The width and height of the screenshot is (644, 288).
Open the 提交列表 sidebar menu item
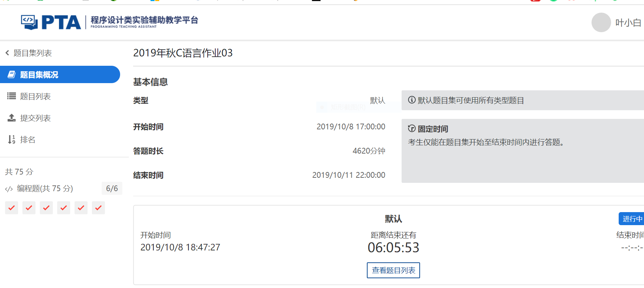35,118
